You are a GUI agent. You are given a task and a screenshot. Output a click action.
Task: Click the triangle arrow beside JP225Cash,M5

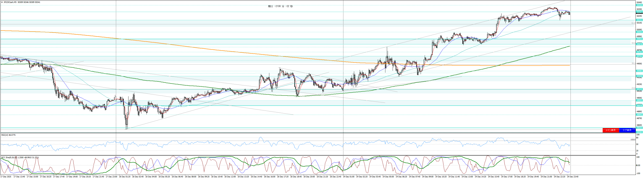click(x=2, y=2)
